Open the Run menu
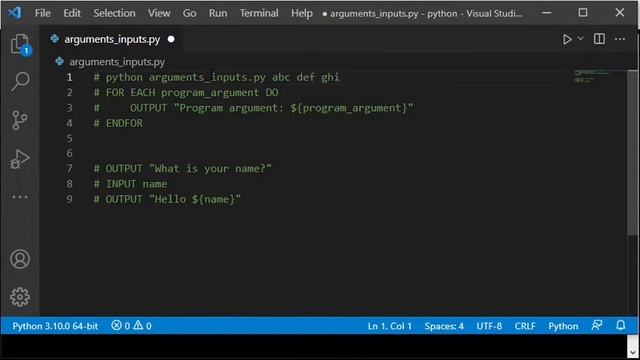 [218, 13]
